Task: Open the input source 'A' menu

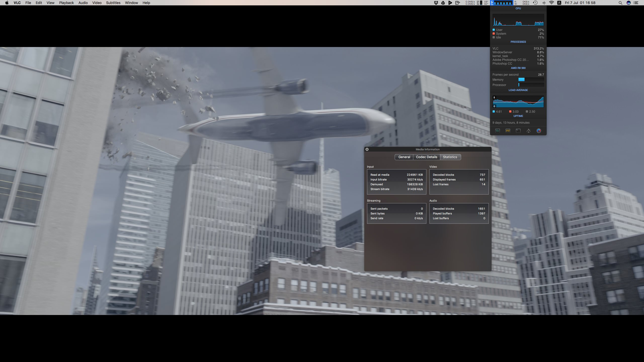Action: (559, 3)
